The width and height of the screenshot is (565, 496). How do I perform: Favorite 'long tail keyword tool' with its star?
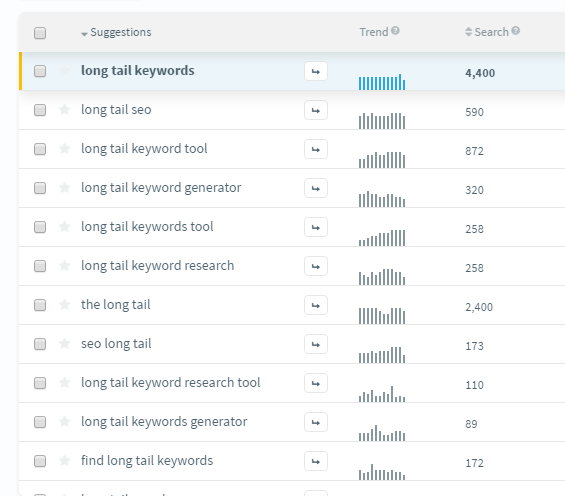pyautogui.click(x=64, y=148)
